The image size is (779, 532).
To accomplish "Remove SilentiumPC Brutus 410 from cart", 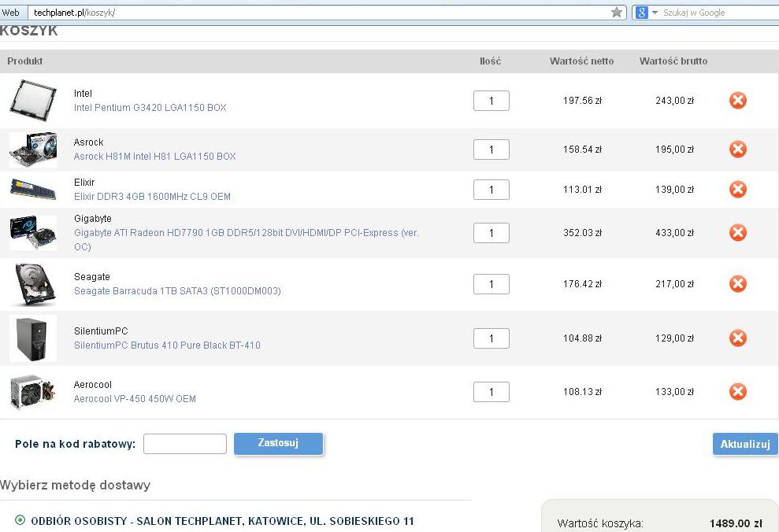I will (738, 338).
